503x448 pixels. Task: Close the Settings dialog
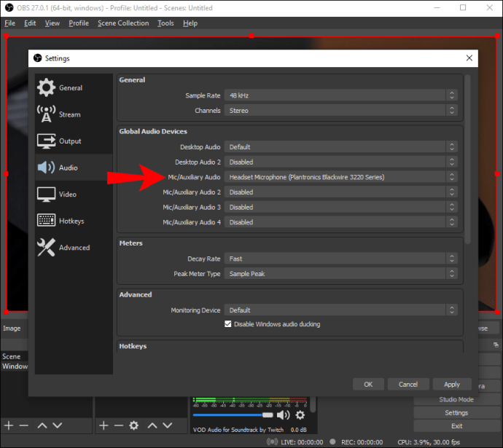(x=469, y=58)
